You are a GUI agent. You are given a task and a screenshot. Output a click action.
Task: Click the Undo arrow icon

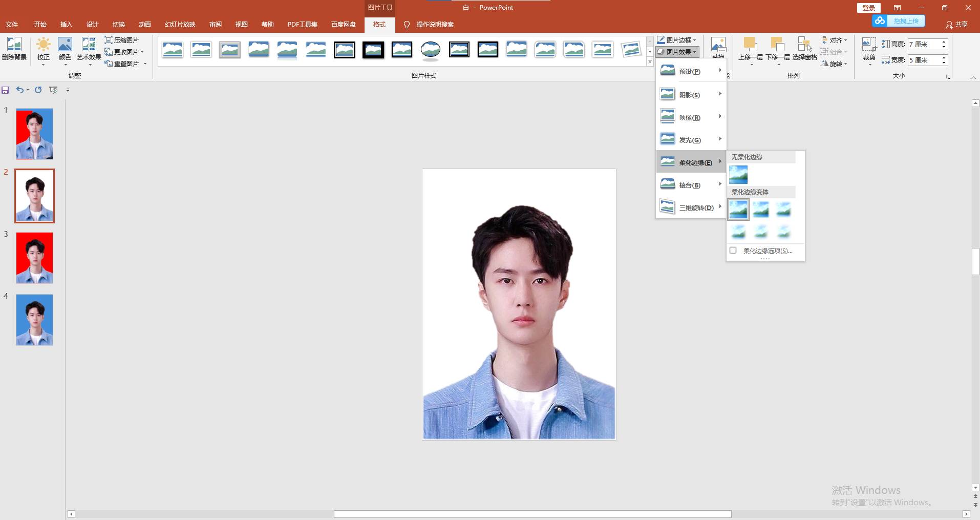coord(19,90)
